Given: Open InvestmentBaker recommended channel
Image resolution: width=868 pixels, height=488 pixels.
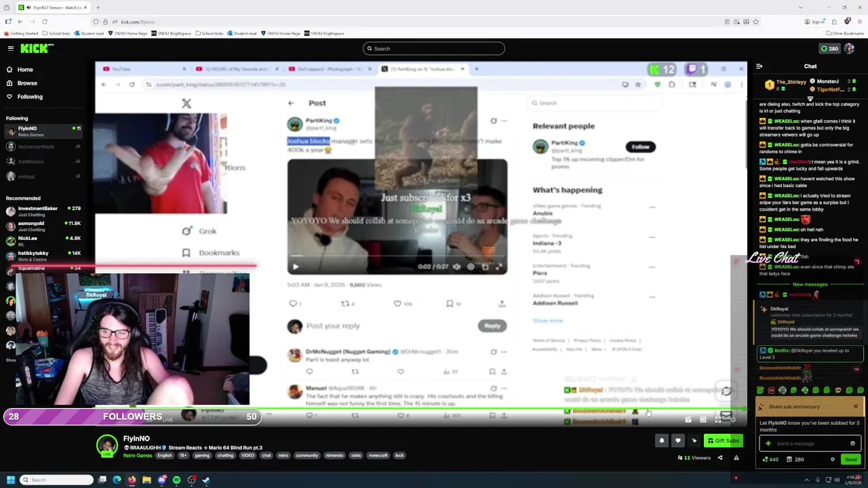Looking at the screenshot, I should tap(42, 211).
